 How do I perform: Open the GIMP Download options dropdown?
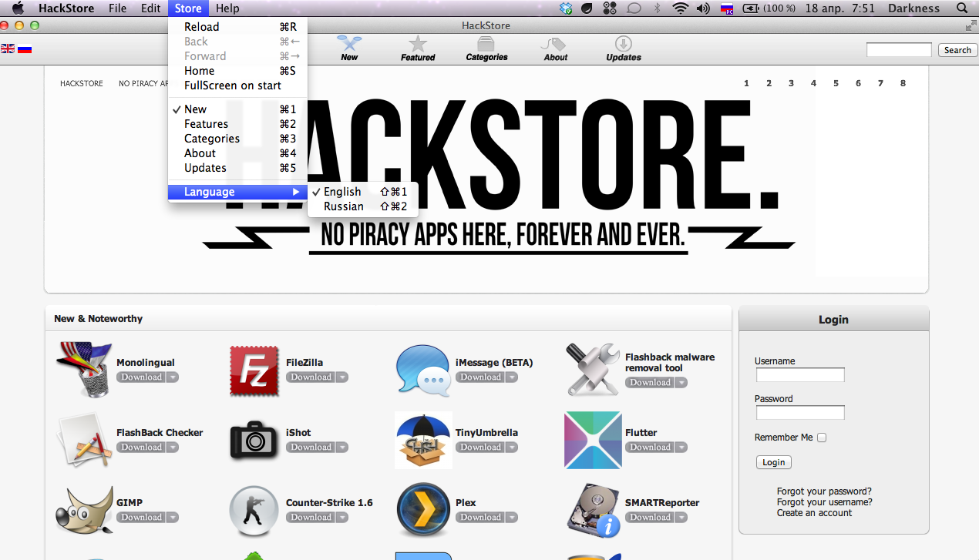tap(173, 517)
